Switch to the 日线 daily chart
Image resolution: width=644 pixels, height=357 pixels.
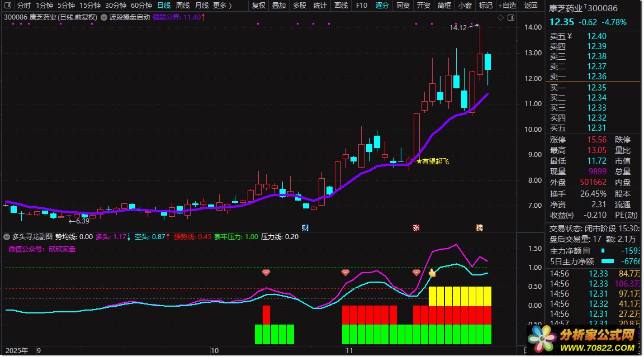164,6
